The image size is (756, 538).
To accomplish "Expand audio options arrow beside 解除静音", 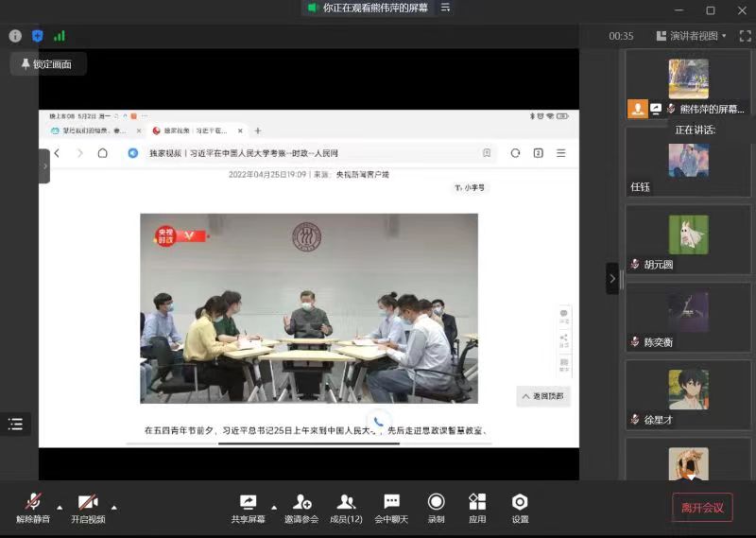I will tap(60, 506).
